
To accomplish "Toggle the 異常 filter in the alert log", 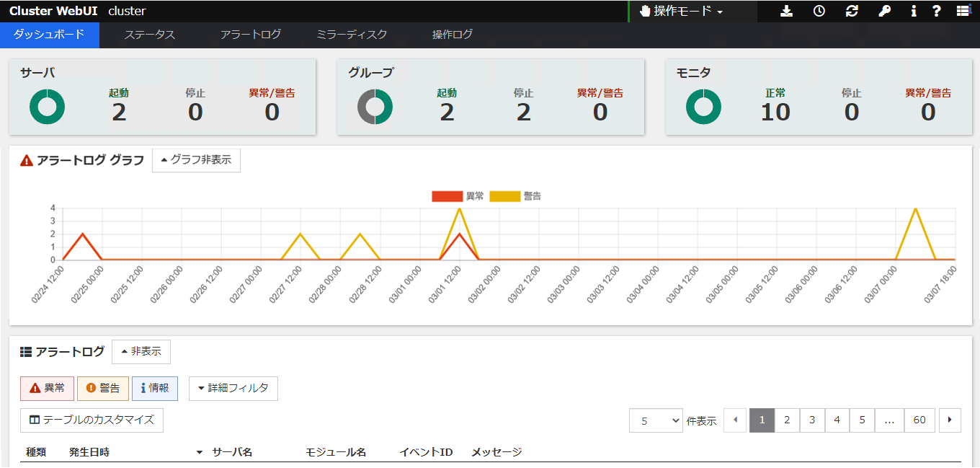I will click(46, 388).
